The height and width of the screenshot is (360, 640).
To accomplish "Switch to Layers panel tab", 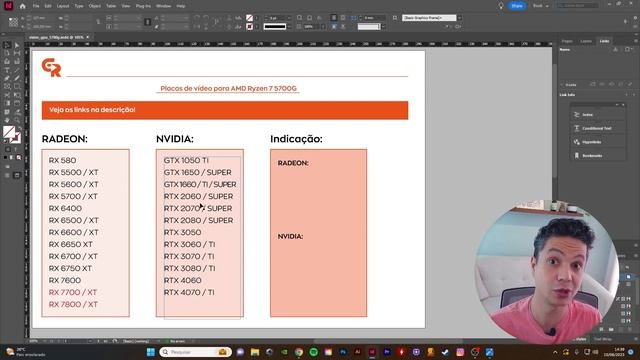I will [x=586, y=41].
